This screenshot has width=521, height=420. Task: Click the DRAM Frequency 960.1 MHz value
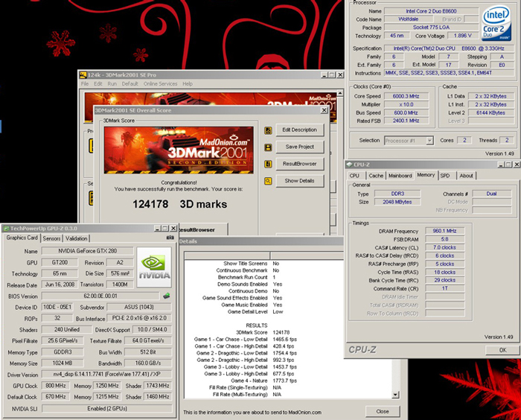(444, 231)
